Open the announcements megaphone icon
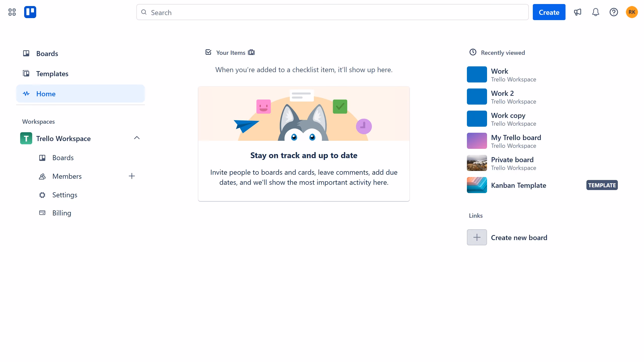Viewport: 644px width, 362px height. click(578, 12)
